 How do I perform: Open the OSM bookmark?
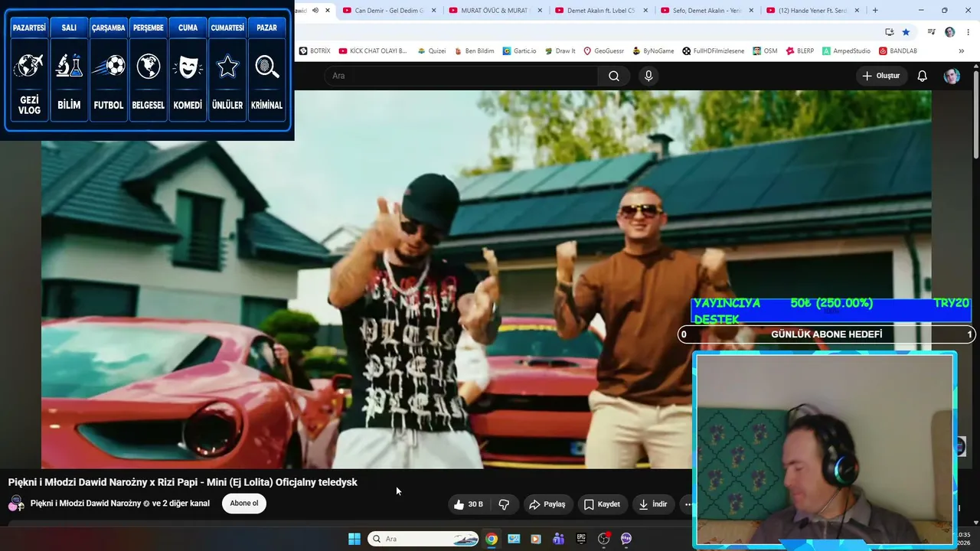[x=765, y=51]
